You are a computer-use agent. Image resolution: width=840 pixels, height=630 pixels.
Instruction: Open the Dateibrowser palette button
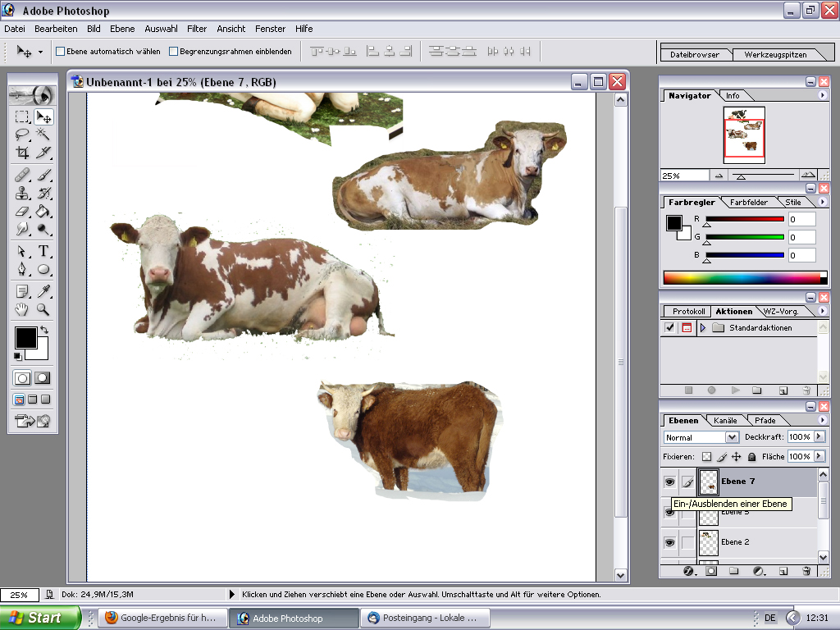[695, 55]
